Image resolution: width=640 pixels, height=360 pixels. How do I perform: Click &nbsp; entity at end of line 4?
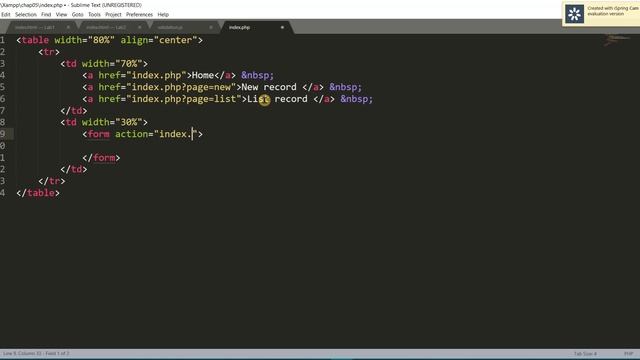click(258, 76)
